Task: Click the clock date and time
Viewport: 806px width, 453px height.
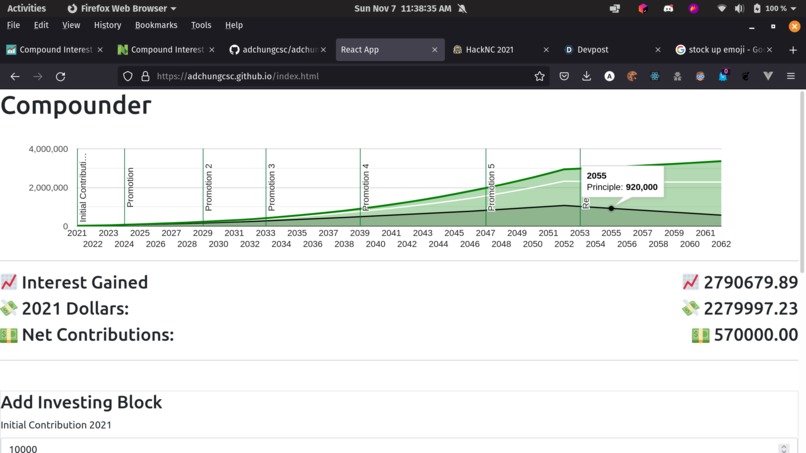Action: coord(402,8)
